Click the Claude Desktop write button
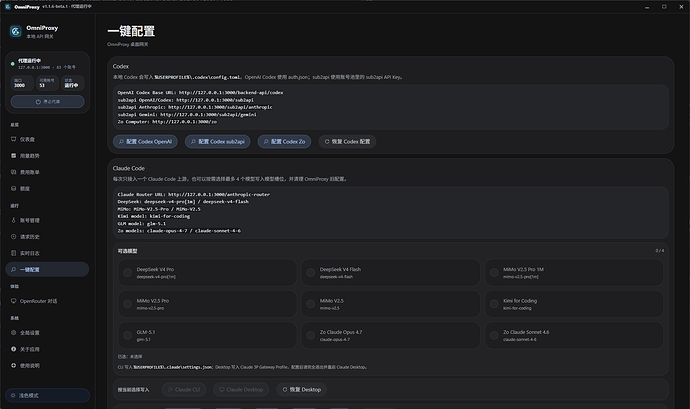Viewport: 690px width, 409px height. (x=241, y=389)
